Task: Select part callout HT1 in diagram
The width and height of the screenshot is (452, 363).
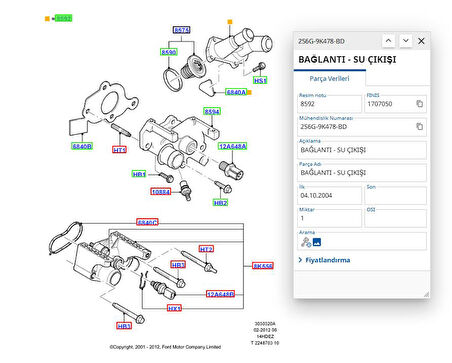Action: [119, 150]
